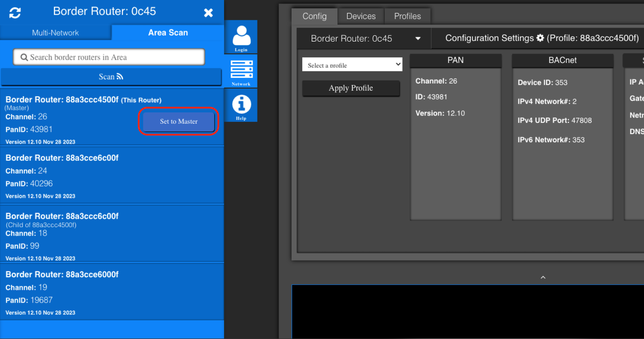Image resolution: width=644 pixels, height=339 pixels.
Task: Click the PAN Version: 12.10 value
Action: [x=440, y=113]
